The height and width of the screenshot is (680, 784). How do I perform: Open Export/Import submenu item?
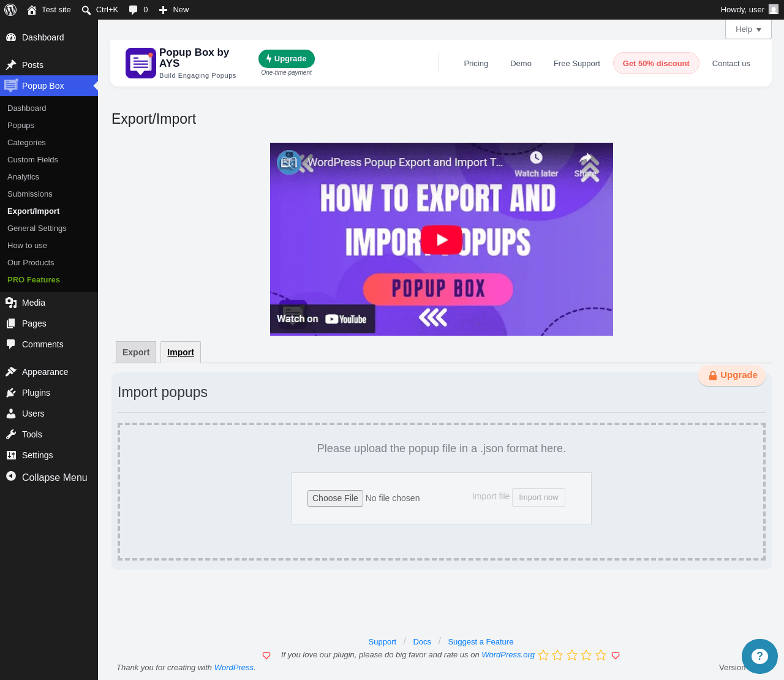pos(34,211)
